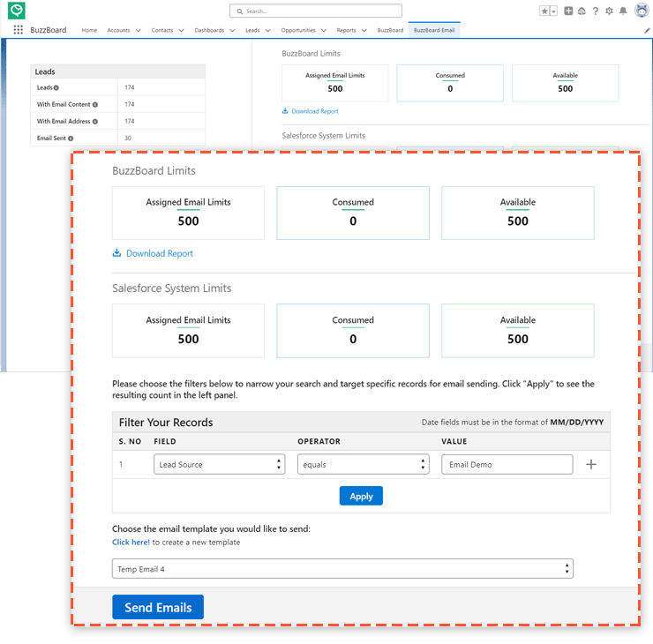Open the Temp Email 4 template dropdown
The height and width of the screenshot is (644, 653).
[342, 569]
